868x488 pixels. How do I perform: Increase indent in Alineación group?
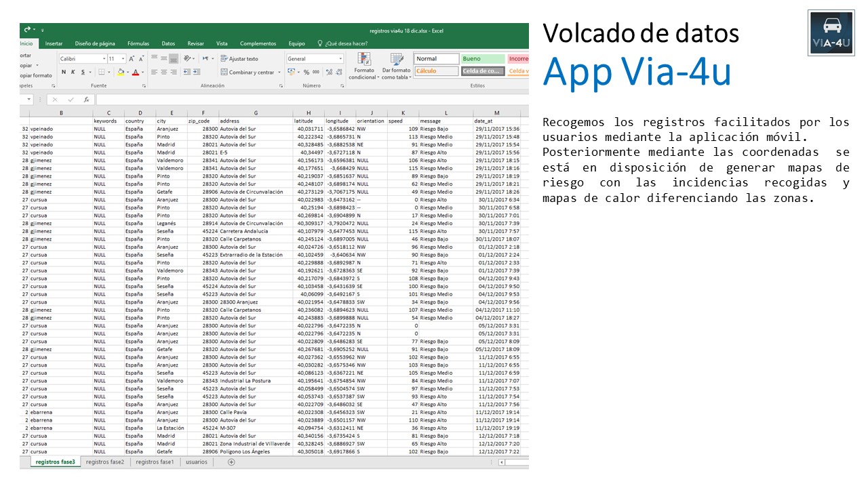click(x=197, y=73)
